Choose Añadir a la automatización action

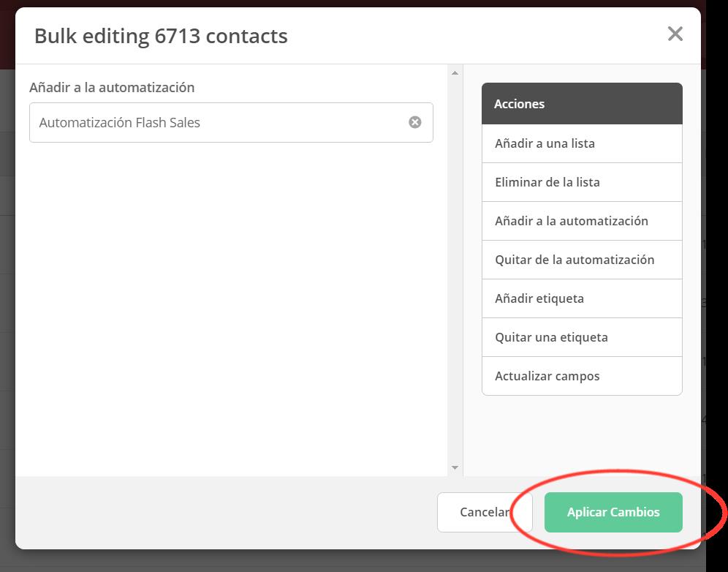[582, 221]
